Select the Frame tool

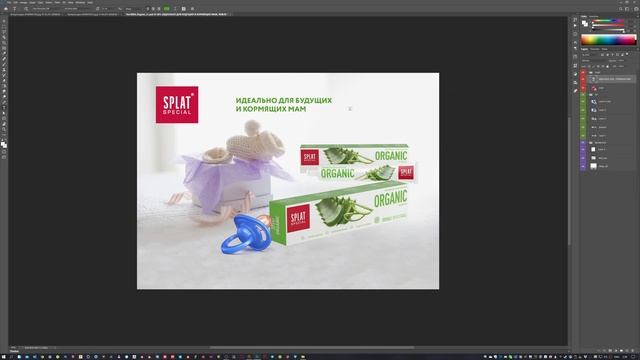tap(4, 48)
